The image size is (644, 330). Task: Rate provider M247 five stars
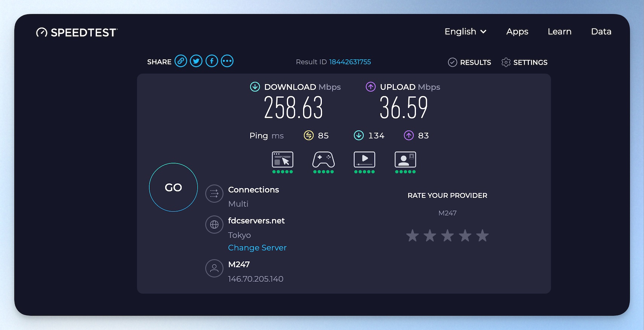pos(482,236)
